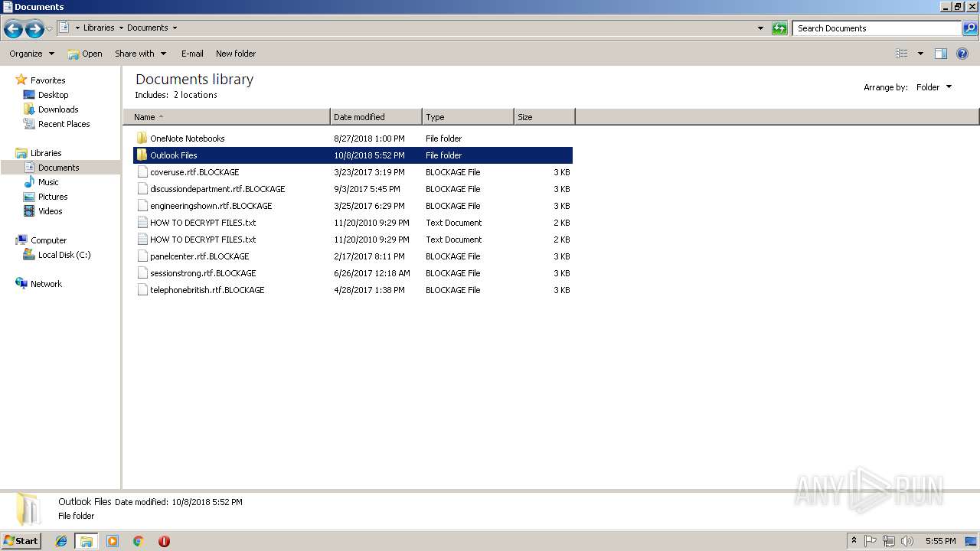Open Action Center flag icon

(x=871, y=541)
